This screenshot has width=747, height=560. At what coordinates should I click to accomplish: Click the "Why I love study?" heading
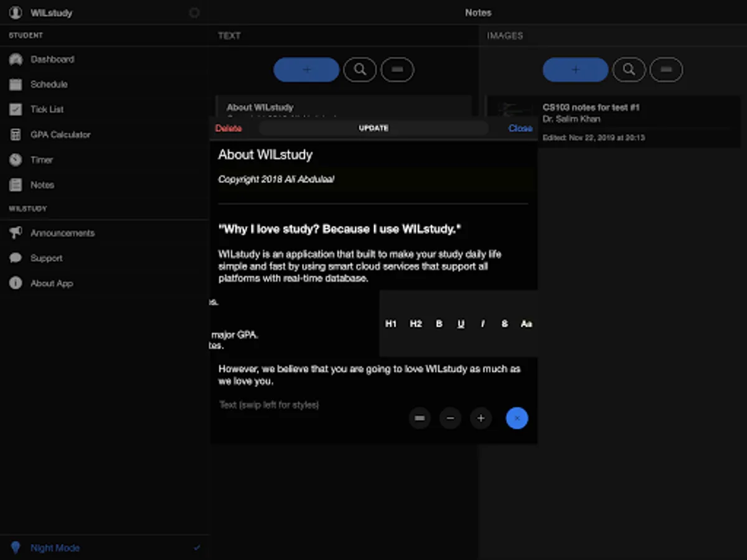pos(340,229)
